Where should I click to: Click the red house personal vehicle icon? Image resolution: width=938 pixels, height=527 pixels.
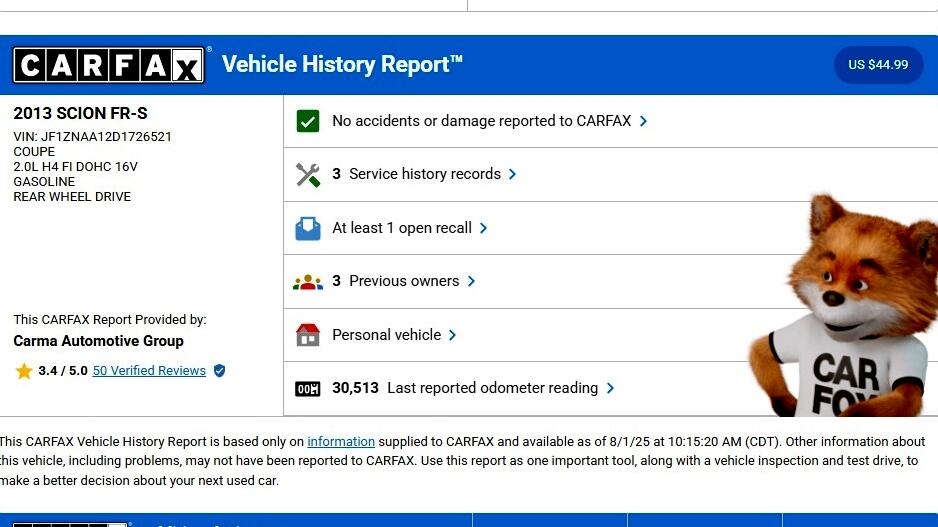tap(307, 335)
